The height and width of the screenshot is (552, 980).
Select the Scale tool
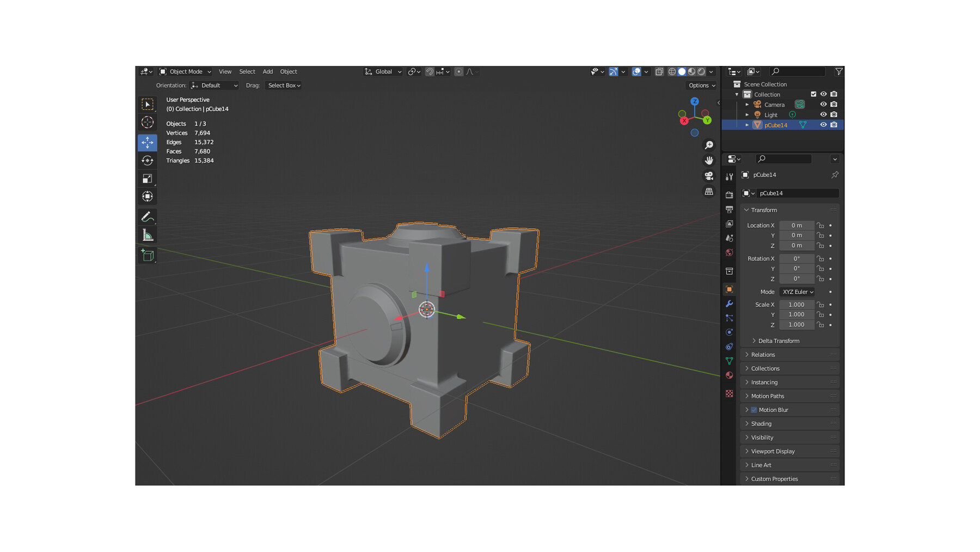tap(147, 179)
